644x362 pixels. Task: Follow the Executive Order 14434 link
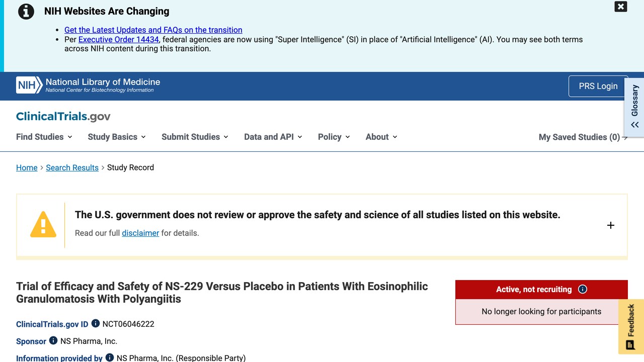click(x=119, y=39)
